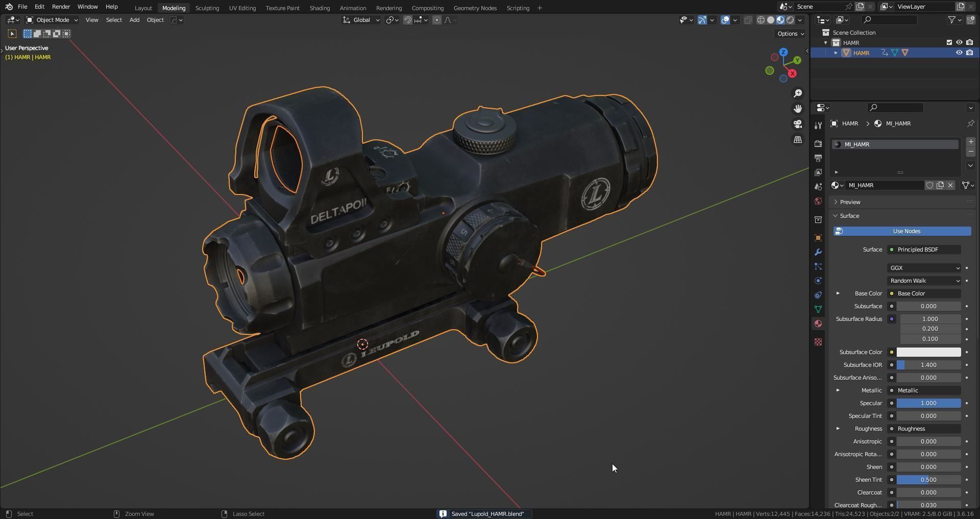Click the Principled BSDF surface shader button
The height and width of the screenshot is (519, 980).
[x=924, y=250]
